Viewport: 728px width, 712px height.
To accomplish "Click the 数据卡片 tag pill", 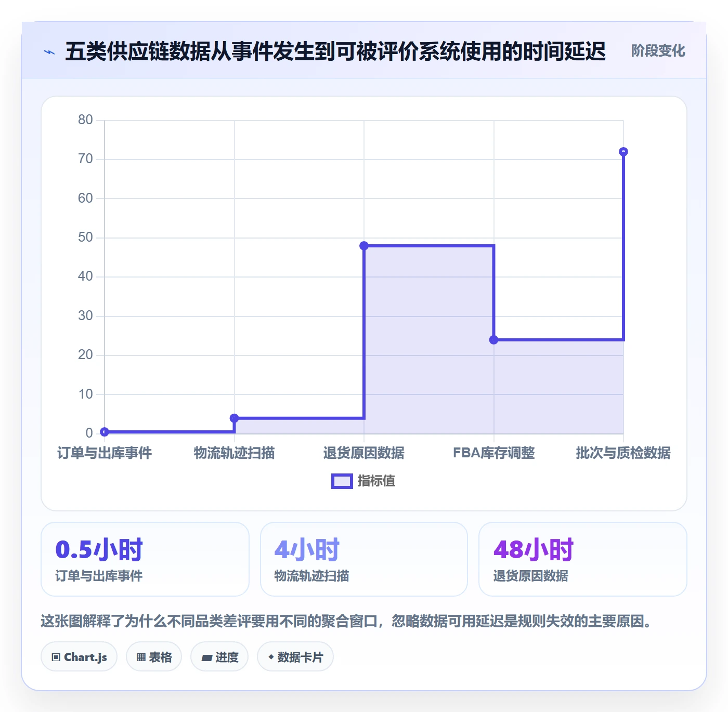I will [295, 657].
